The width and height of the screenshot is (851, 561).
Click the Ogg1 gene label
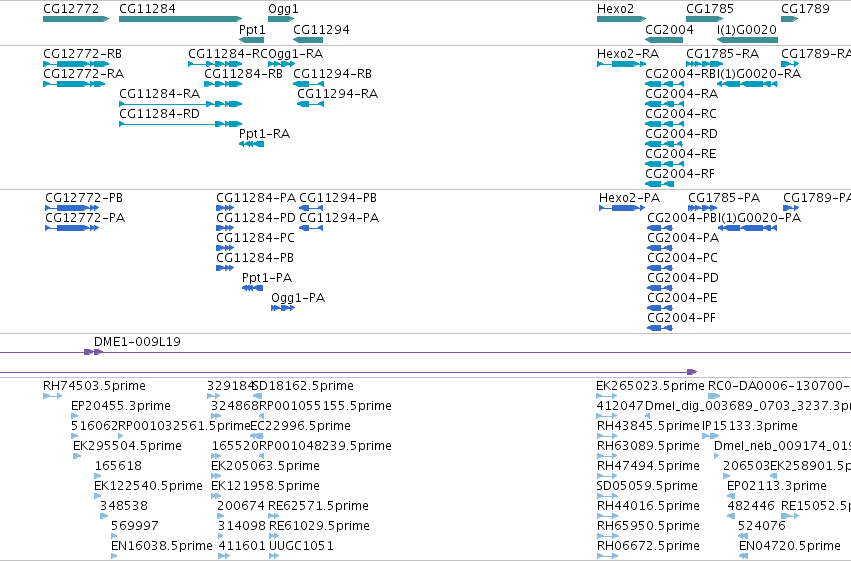pyautogui.click(x=283, y=9)
